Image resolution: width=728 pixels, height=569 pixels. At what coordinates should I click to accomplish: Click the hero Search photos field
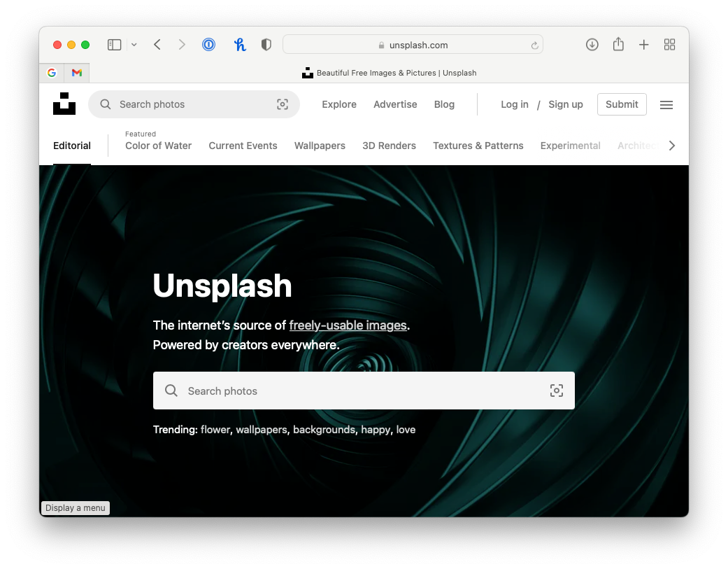tap(364, 391)
